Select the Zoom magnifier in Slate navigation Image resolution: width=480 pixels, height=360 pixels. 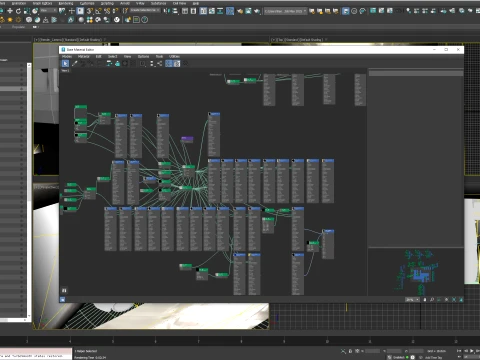(x=432, y=300)
